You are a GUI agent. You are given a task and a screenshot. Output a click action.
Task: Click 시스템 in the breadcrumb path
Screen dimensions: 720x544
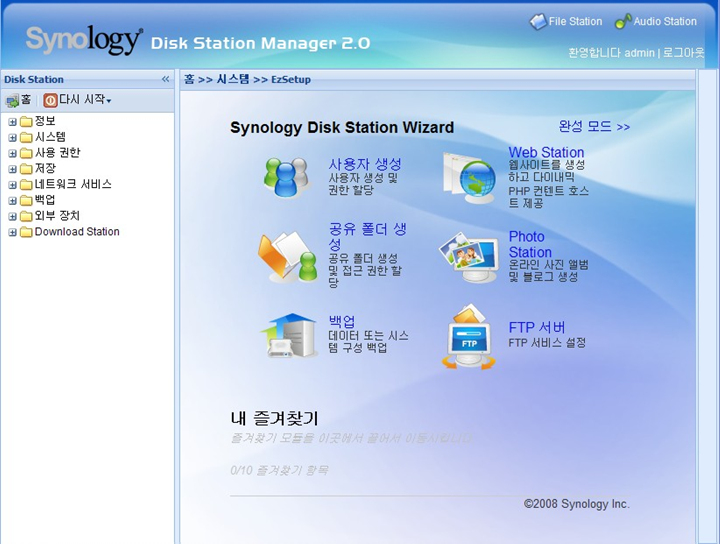[233, 79]
